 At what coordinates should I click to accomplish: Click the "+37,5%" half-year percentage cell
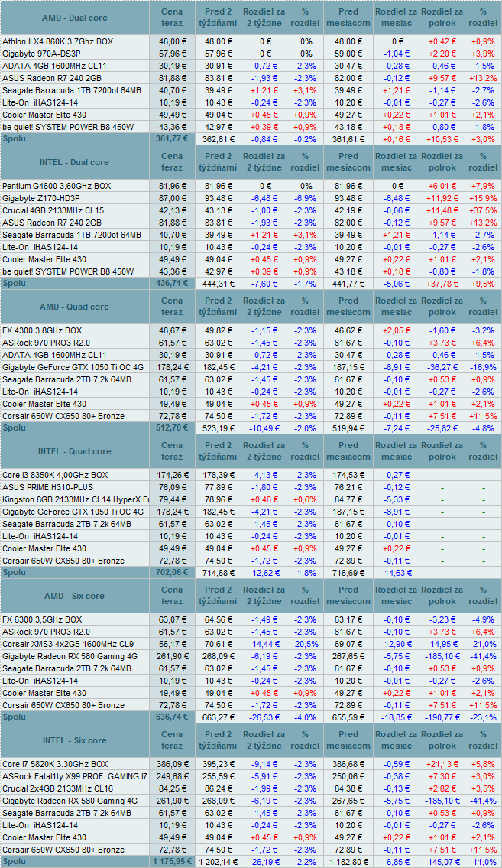tap(484, 210)
